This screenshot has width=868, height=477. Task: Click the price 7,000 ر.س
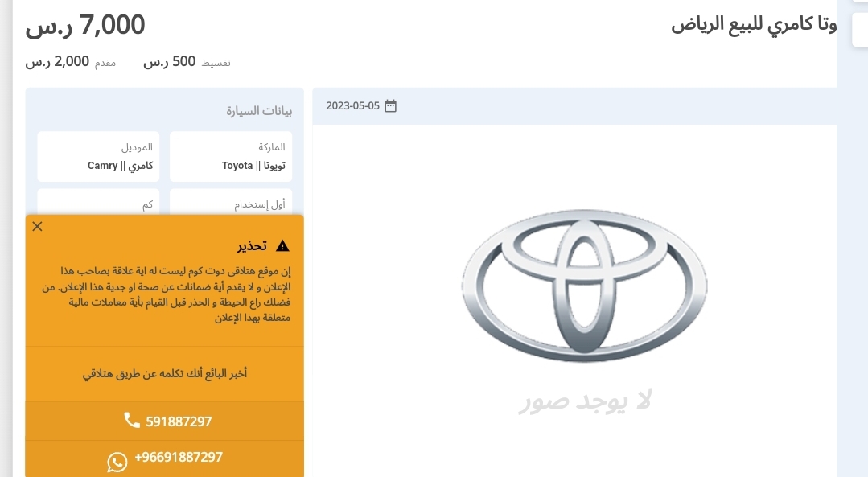click(x=85, y=25)
